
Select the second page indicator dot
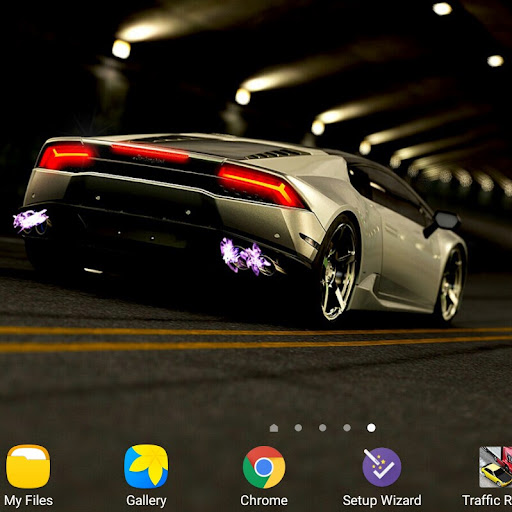tap(298, 428)
